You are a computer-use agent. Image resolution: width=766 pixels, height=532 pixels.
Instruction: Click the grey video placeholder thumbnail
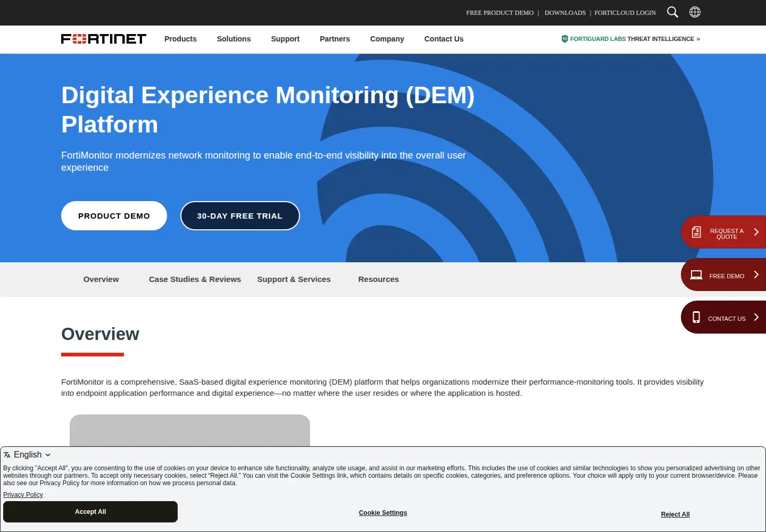[190, 430]
